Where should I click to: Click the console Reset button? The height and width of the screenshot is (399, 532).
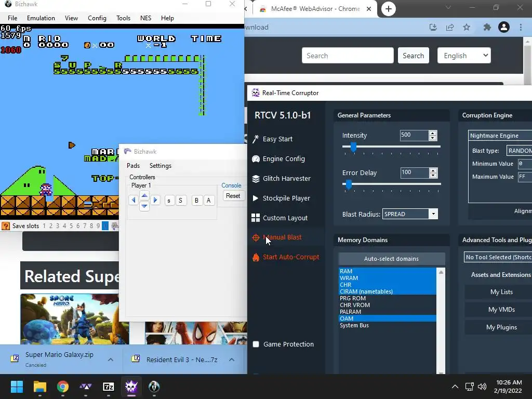coord(233,196)
